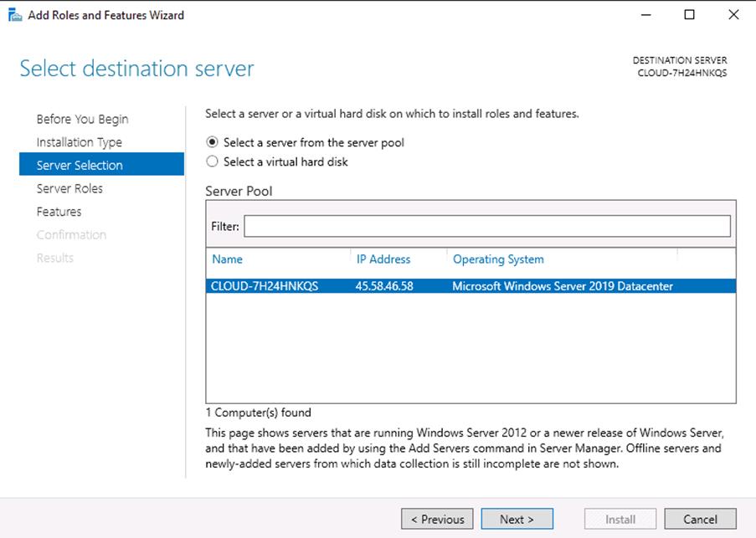This screenshot has width=756, height=538.
Task: Choose the virtual hard disk option
Action: pos(213,161)
